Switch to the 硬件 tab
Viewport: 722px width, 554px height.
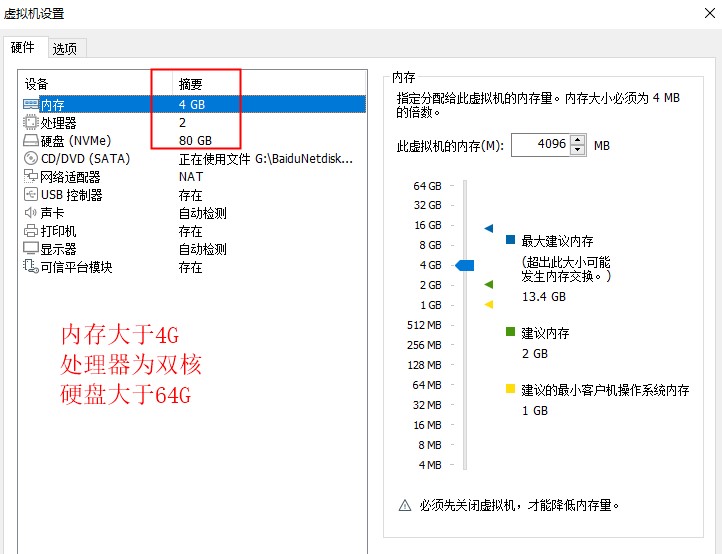click(x=23, y=47)
